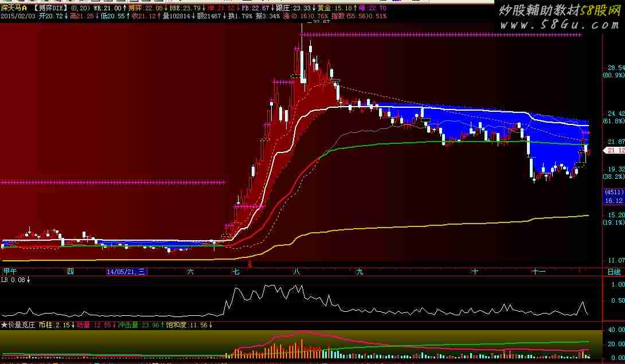The image size is (625, 364).
Task: Click the amplitude value 振3.34%
Action: tap(268, 17)
